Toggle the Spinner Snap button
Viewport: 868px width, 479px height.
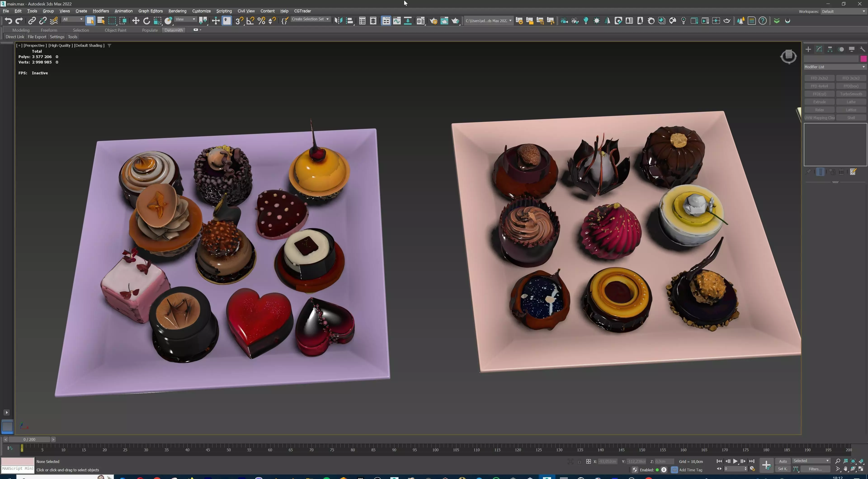[272, 21]
